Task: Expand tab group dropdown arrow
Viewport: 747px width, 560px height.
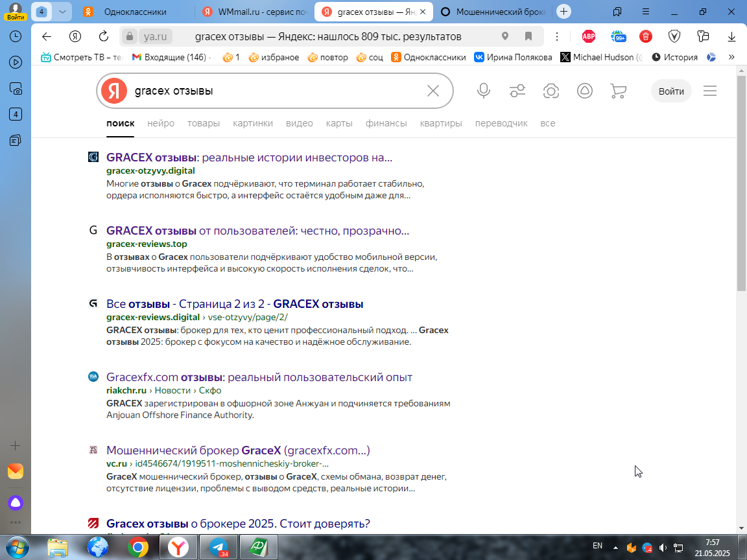Action: 62,12
